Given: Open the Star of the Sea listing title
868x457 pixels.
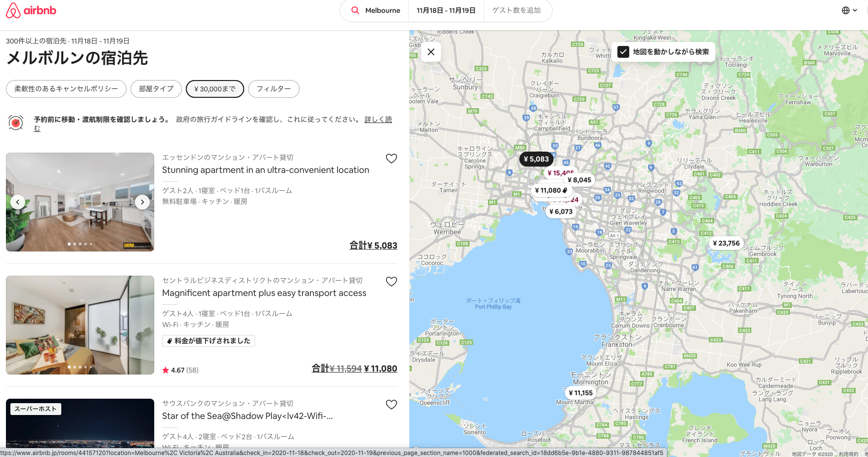Looking at the screenshot, I should pos(247,416).
